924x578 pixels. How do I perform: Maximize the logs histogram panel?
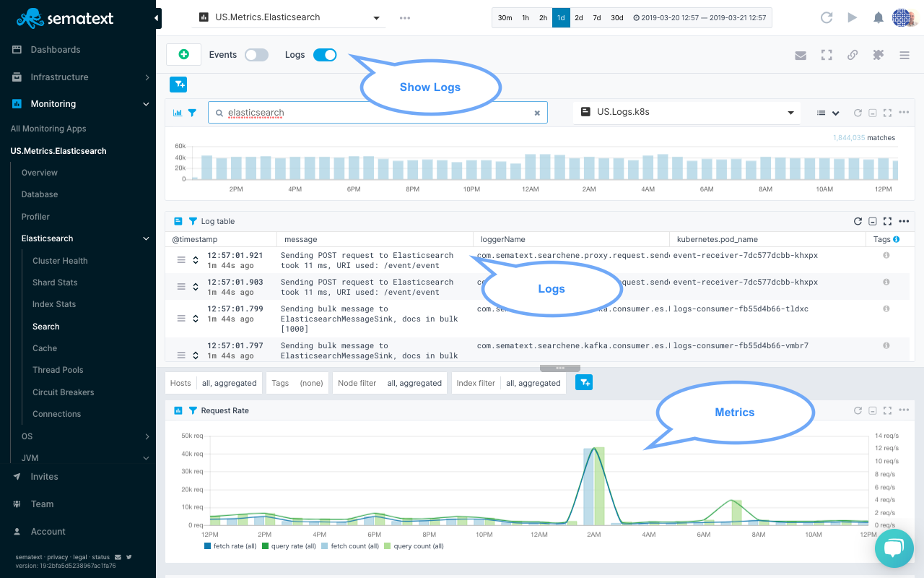coord(888,113)
